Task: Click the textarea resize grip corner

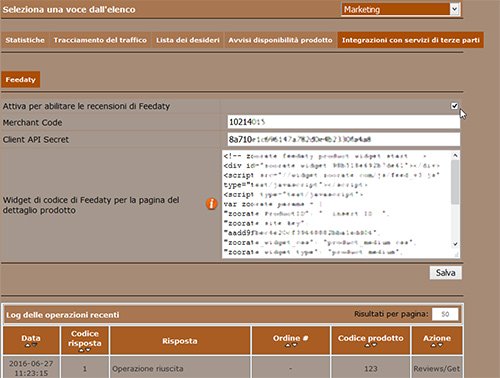Action: 456,255
